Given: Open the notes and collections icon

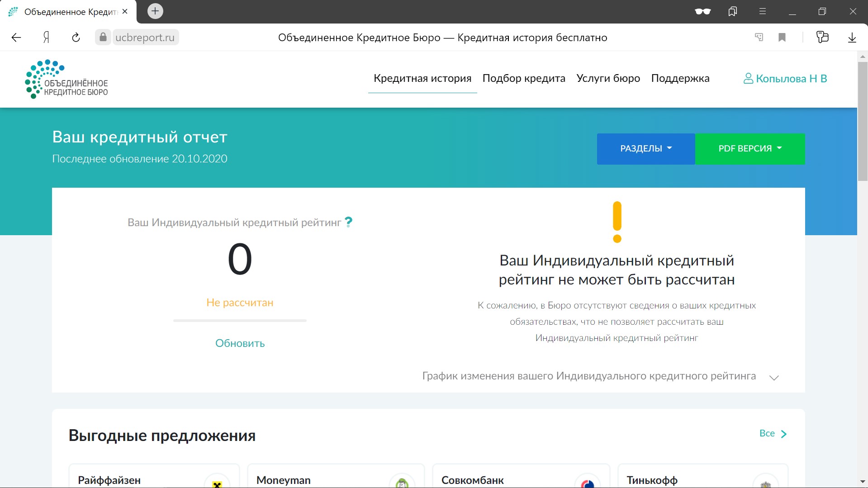Looking at the screenshot, I should (x=822, y=37).
